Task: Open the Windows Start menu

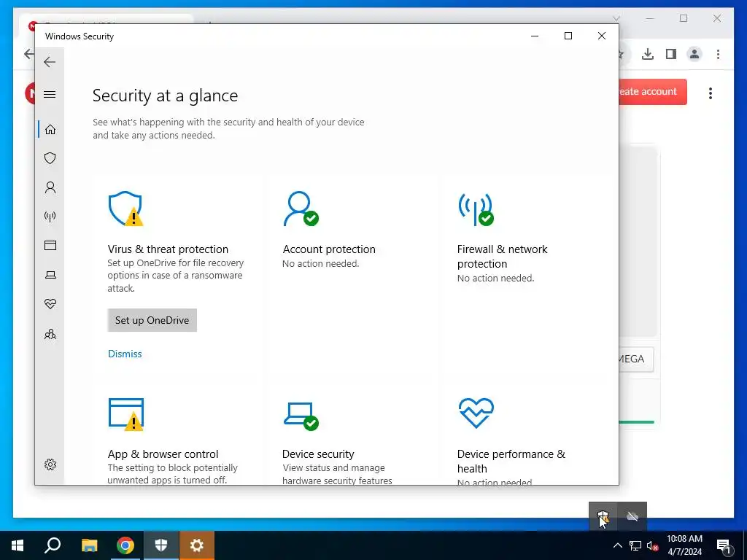Action: point(18,545)
